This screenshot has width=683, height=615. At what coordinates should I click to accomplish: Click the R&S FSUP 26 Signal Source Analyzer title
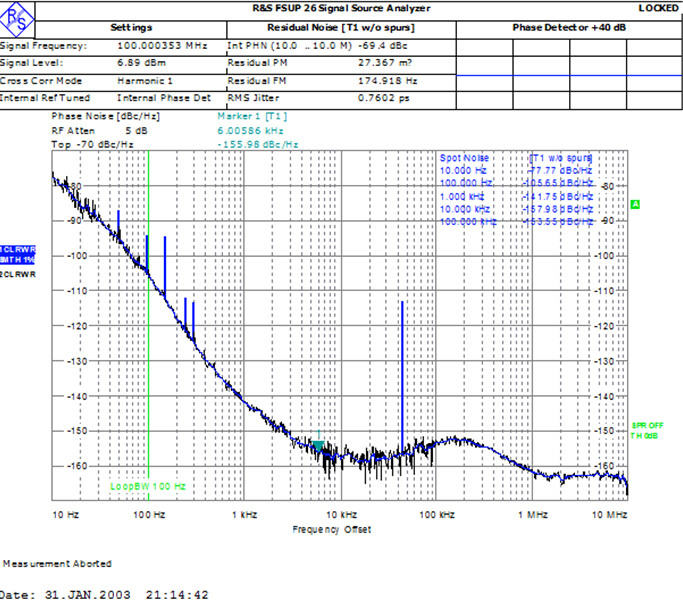(342, 8)
